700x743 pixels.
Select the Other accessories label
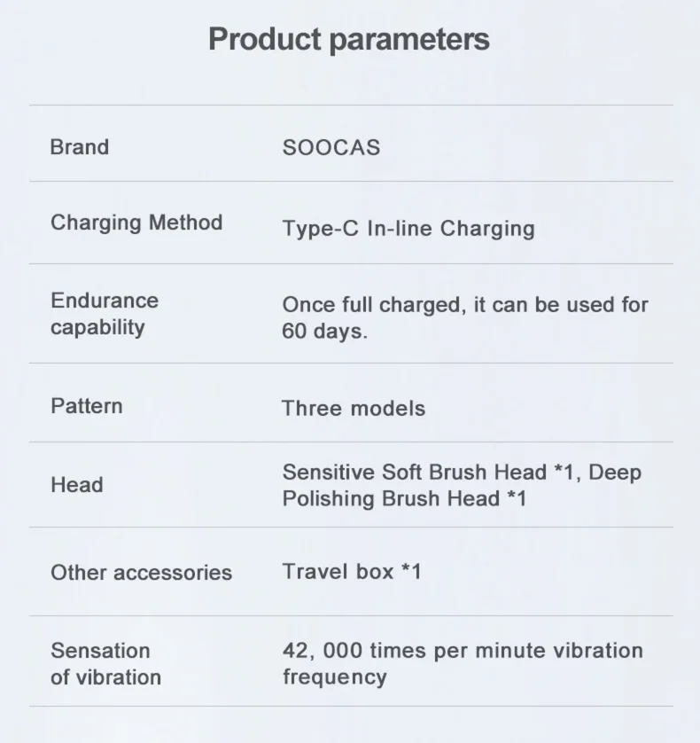click(x=141, y=573)
